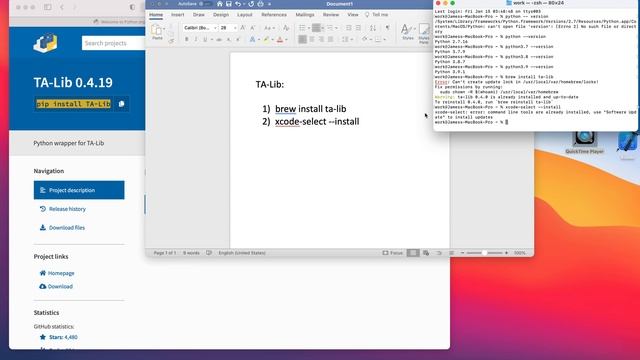Viewport: 640px width, 360px height.
Task: Visit the Homepage project link
Action: 57,273
